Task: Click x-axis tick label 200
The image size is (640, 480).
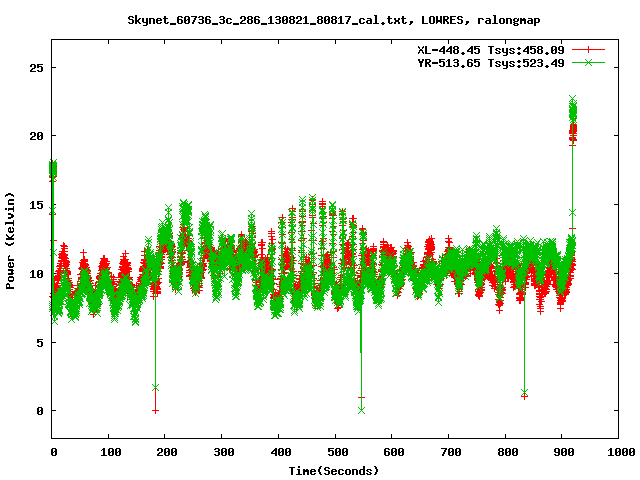Action: 167,452
